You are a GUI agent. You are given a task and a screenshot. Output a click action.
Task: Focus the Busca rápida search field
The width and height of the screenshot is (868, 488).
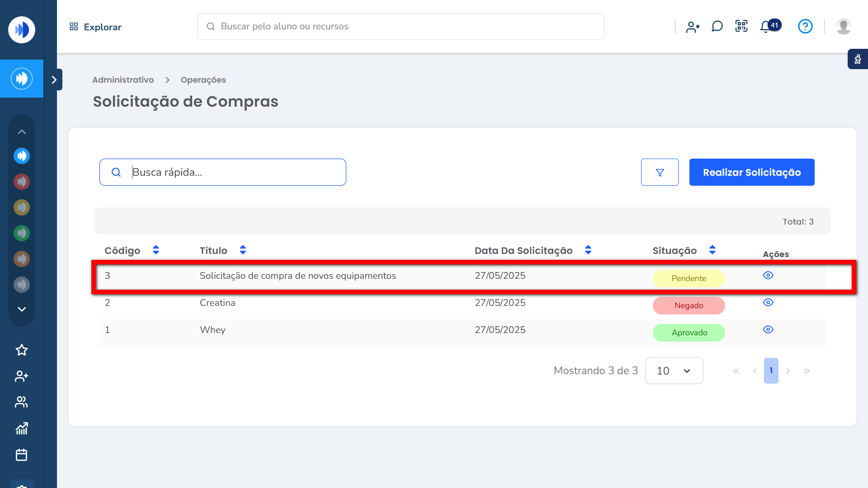click(x=235, y=172)
